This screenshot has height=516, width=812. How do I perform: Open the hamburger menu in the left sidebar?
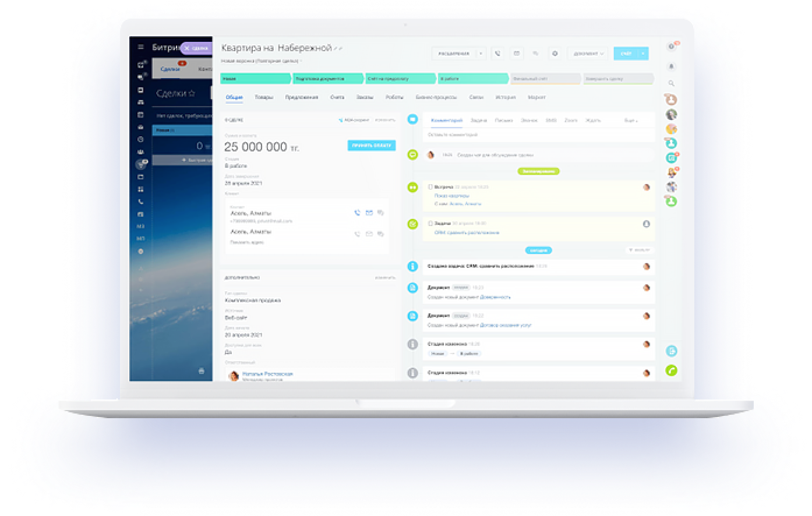(x=140, y=47)
